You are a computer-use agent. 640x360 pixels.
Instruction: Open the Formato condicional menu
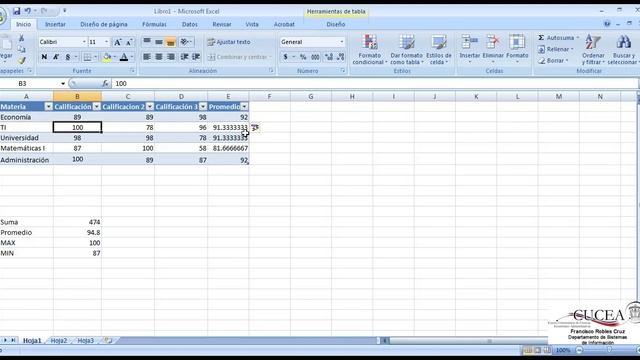[x=369, y=49]
